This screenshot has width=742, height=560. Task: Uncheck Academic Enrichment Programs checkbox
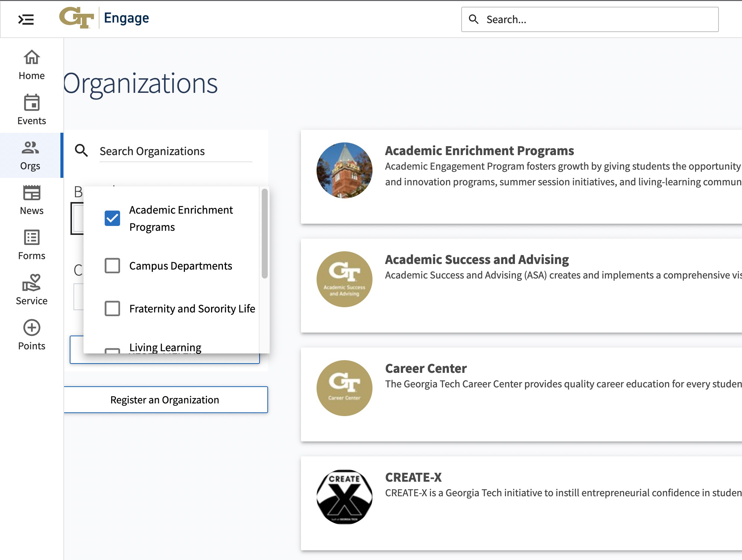pyautogui.click(x=112, y=218)
